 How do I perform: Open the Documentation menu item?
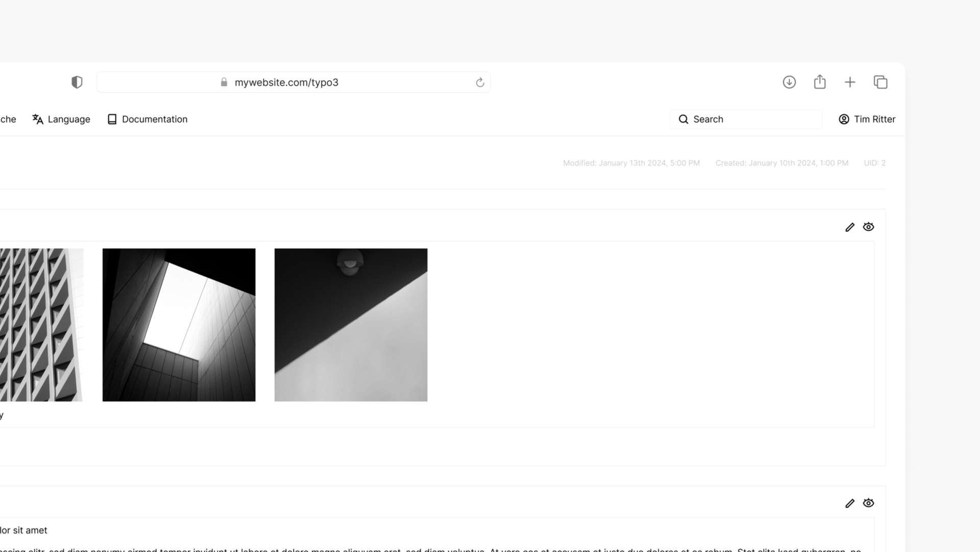coord(146,119)
